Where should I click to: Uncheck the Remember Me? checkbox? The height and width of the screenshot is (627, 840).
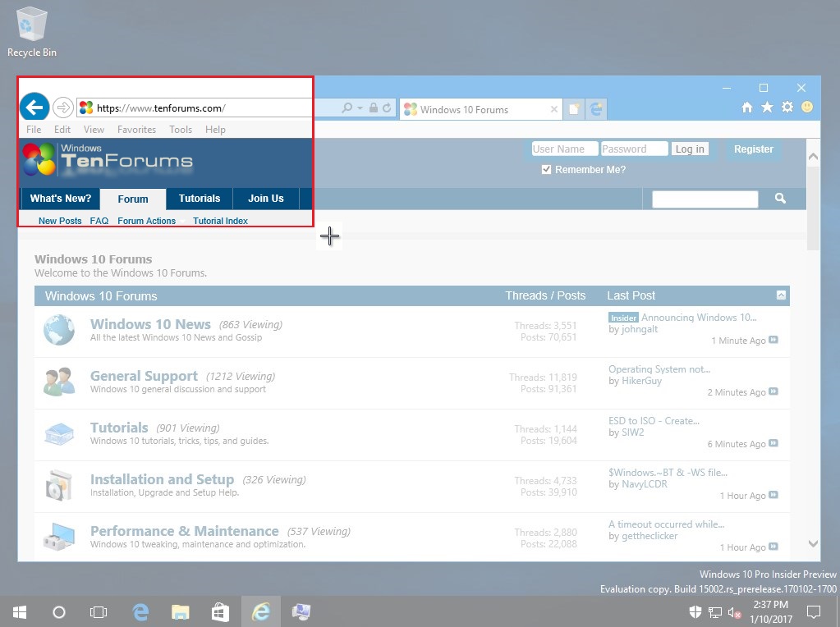[546, 170]
